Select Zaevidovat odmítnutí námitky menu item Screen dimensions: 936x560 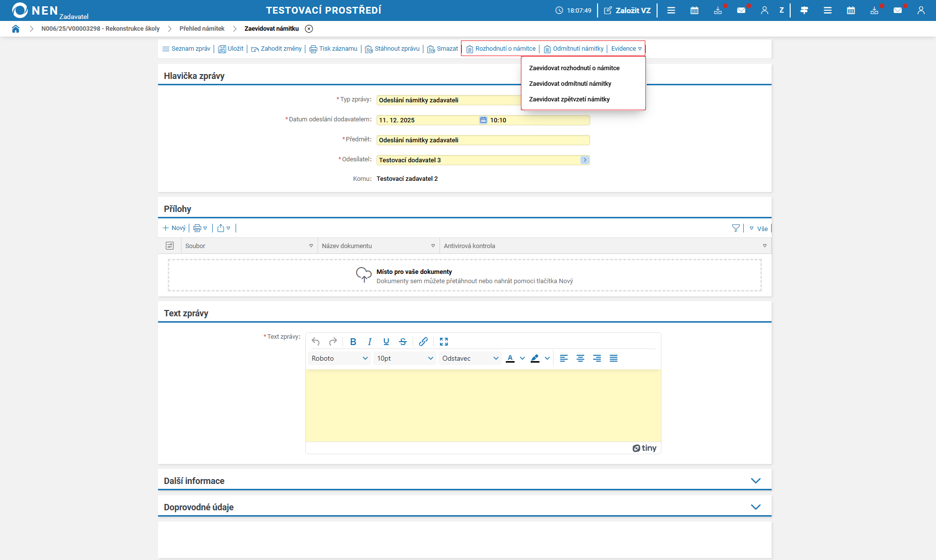(x=570, y=84)
